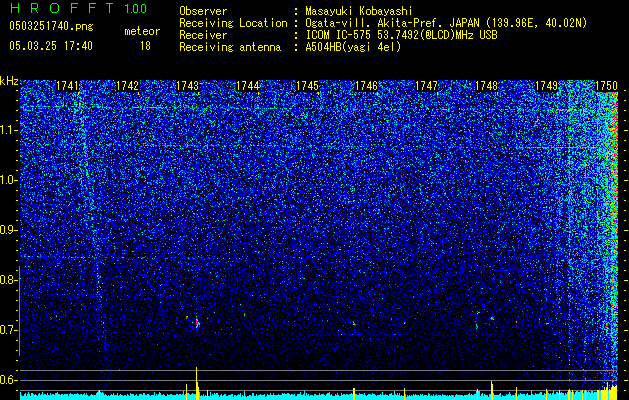The height and width of the screenshot is (400, 629).
Task: Click the 1748 time marker
Action: point(486,86)
